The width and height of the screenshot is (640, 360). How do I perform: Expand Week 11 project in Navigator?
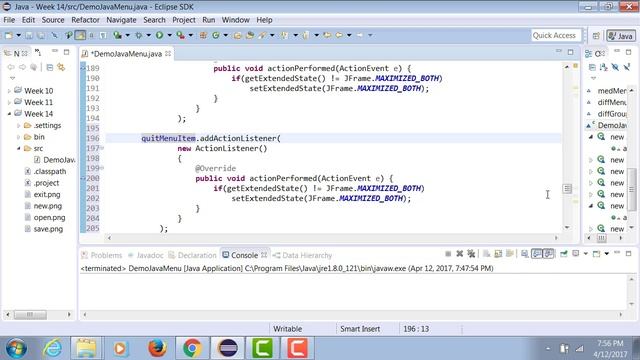coord(9,102)
